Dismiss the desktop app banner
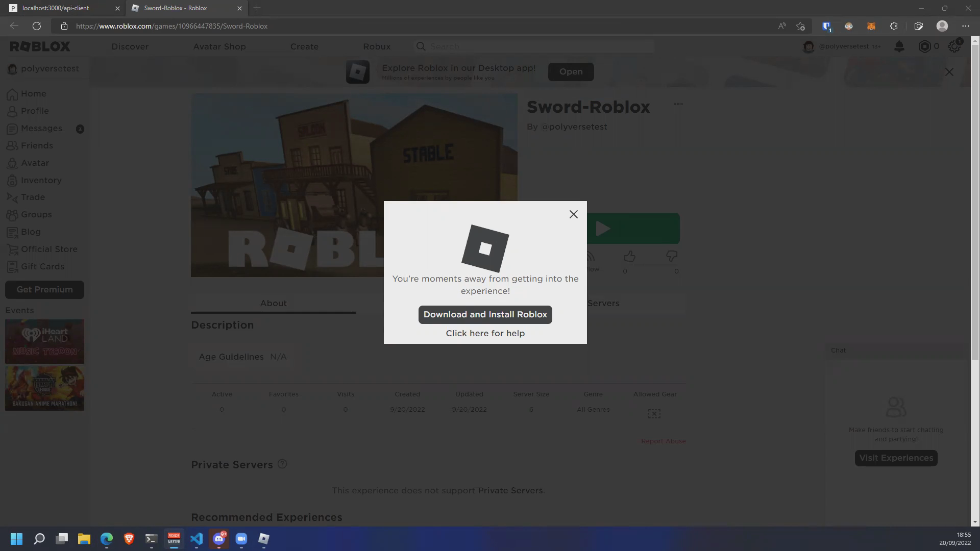The height and width of the screenshot is (551, 980). (949, 72)
